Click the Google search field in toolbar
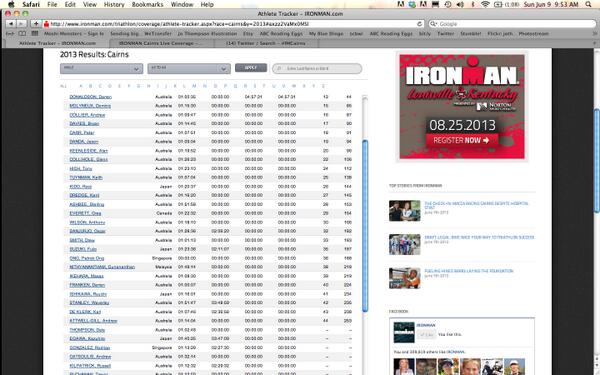 coord(512,24)
